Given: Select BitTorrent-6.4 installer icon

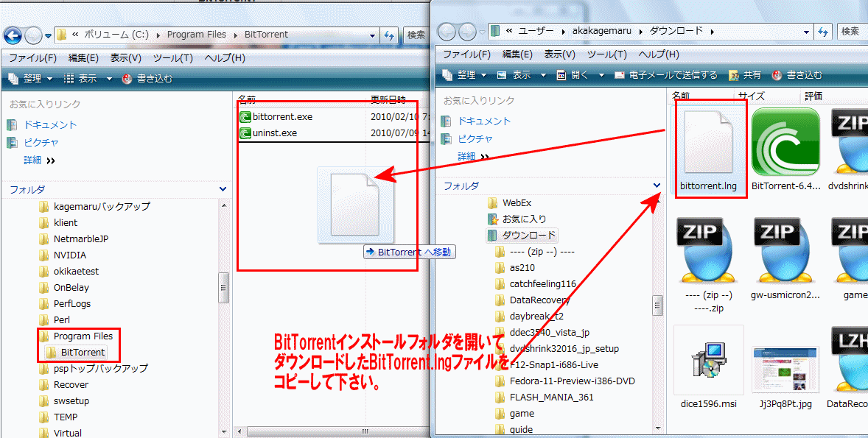Looking at the screenshot, I should 785,150.
